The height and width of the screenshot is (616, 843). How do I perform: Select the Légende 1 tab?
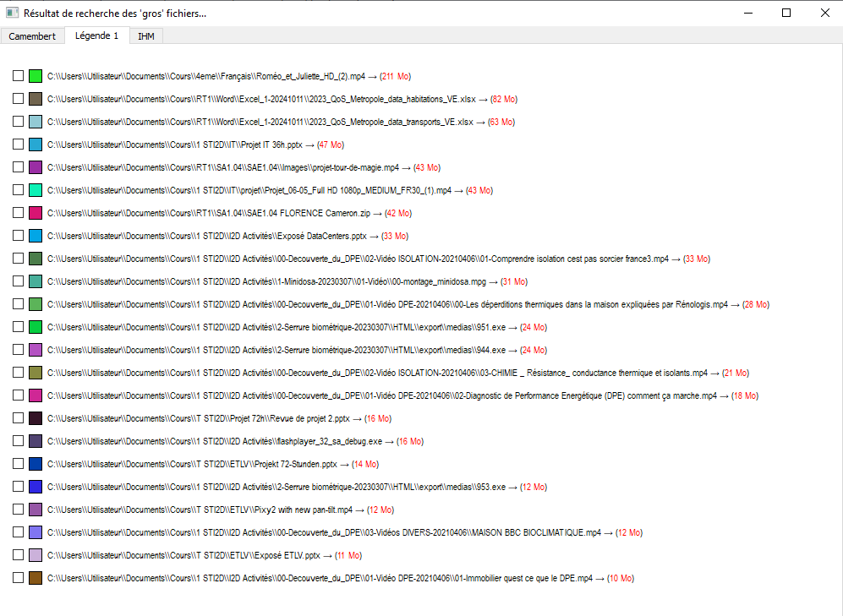point(96,35)
